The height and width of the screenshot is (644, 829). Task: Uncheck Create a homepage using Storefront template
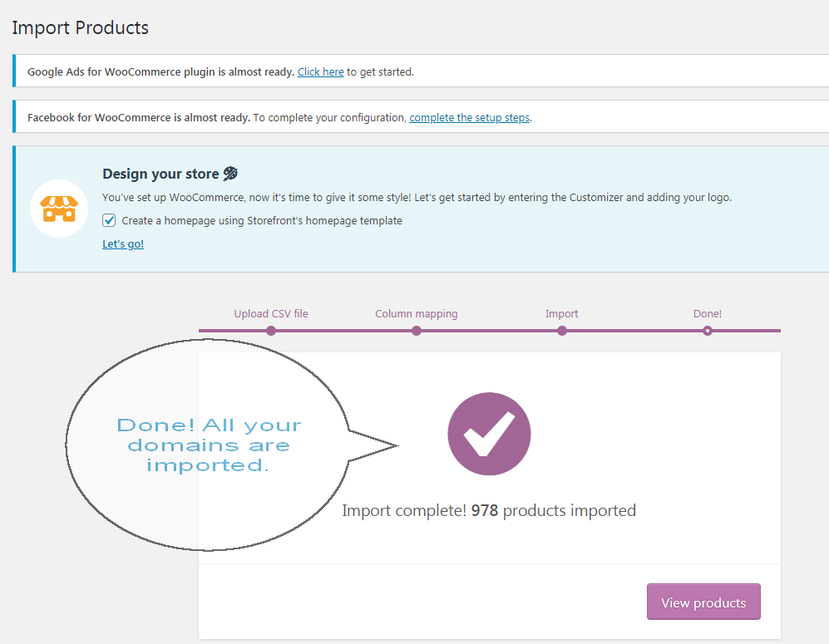(x=109, y=220)
